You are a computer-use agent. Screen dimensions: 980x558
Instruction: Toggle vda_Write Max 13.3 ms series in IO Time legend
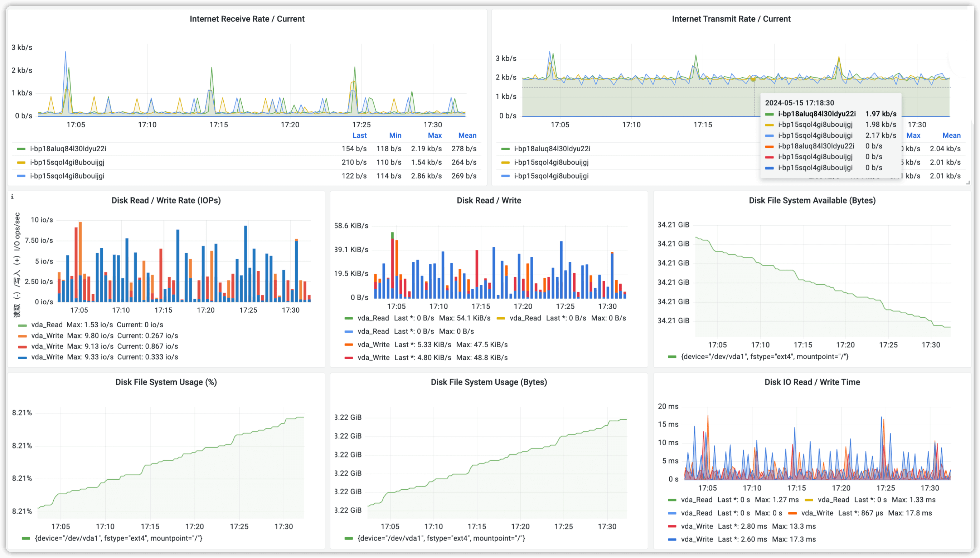697,526
